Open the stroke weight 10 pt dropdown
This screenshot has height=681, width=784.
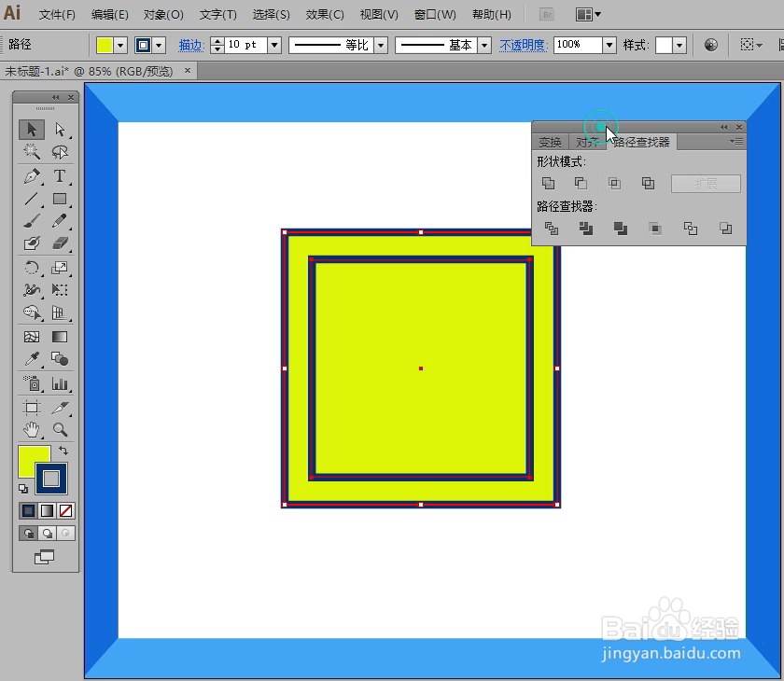(274, 46)
